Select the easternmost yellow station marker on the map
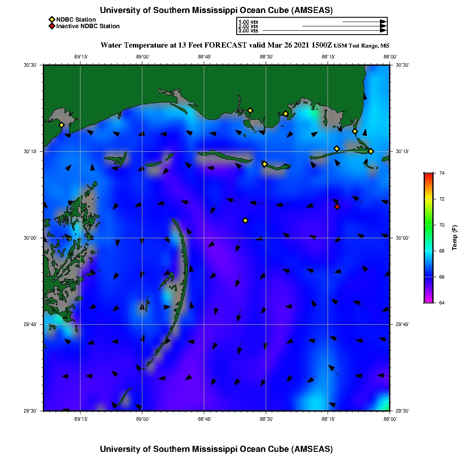Viewport: 476px width, 454px height. [x=371, y=151]
